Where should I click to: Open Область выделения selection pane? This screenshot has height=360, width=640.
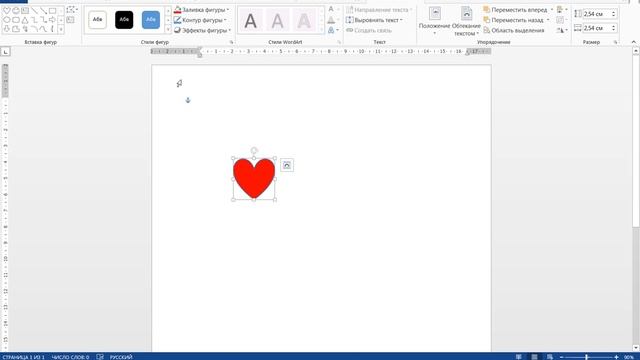coord(514,30)
